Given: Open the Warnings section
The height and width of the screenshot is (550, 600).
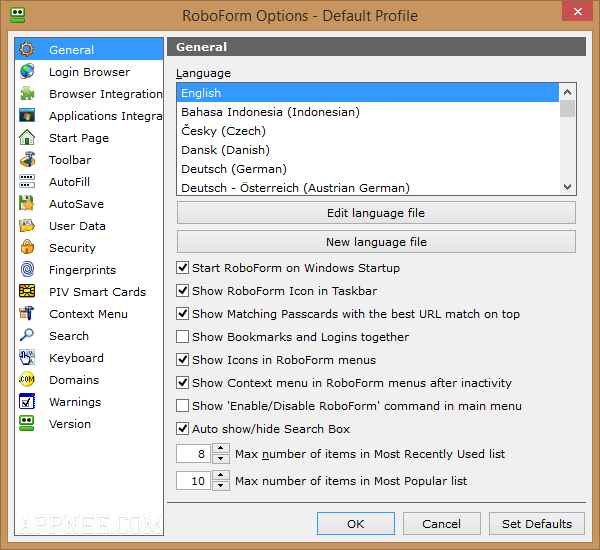Looking at the screenshot, I should click(x=89, y=401).
